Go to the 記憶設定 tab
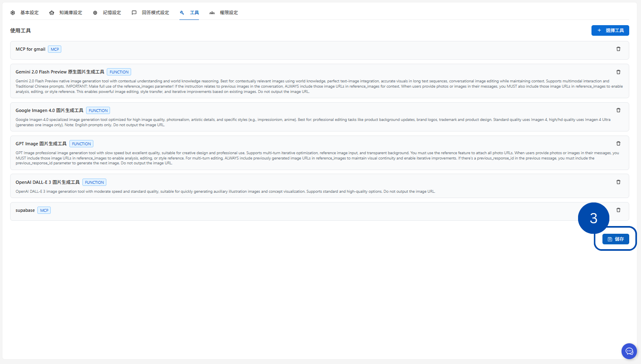The image size is (641, 364). point(107,13)
